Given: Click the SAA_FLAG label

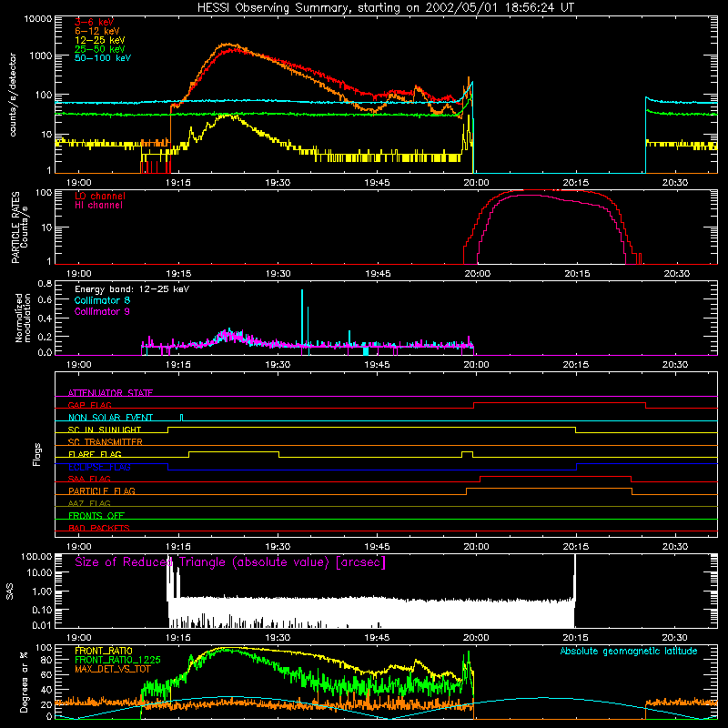Looking at the screenshot, I should tap(89, 479).
